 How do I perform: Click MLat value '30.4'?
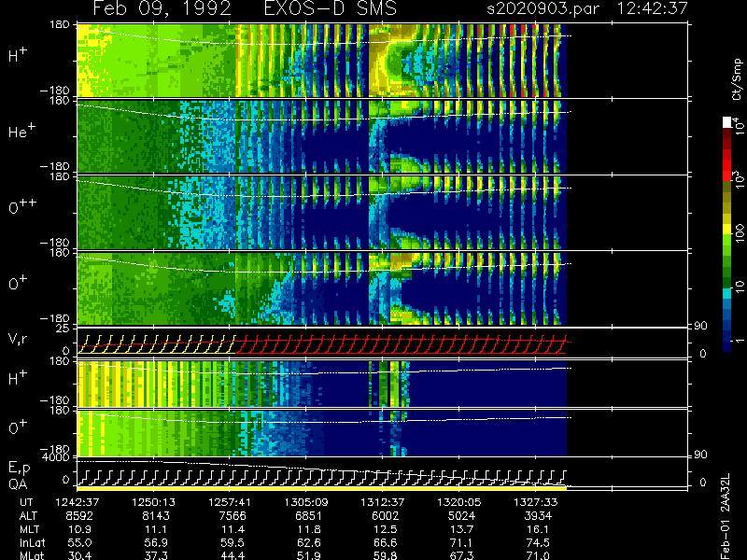coord(79,555)
